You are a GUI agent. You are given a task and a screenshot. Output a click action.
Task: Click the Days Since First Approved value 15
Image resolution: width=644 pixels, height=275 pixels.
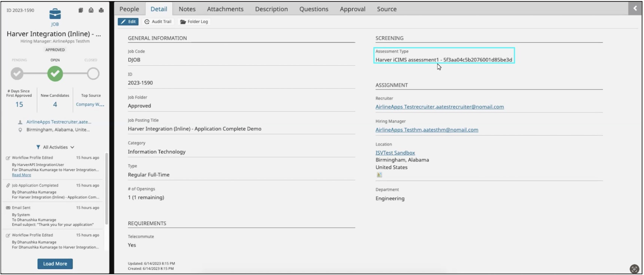(19, 104)
